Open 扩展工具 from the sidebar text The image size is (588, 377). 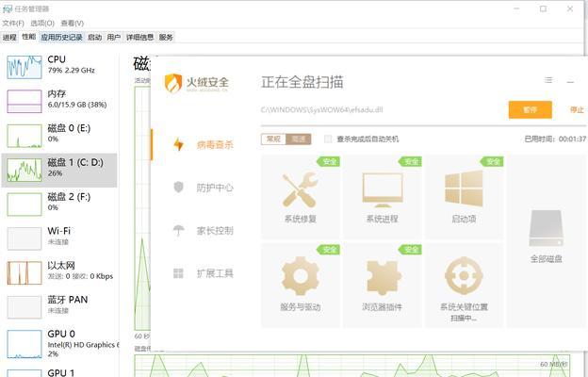point(215,273)
